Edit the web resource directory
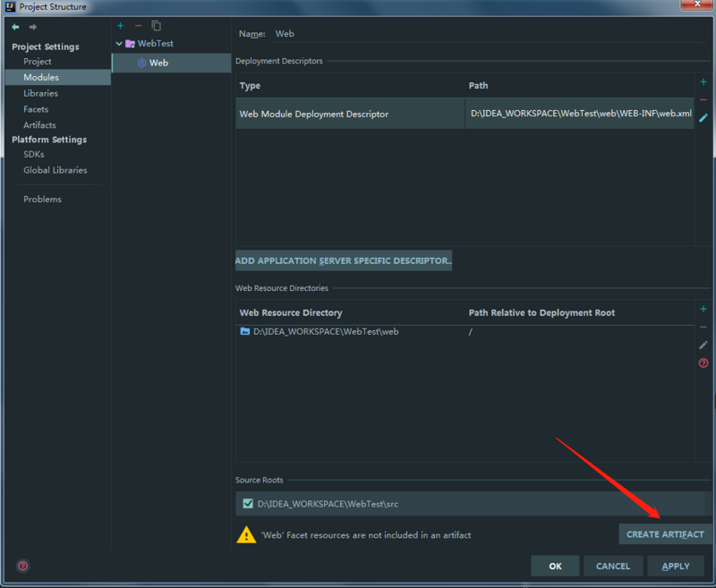716x588 pixels. pos(703,345)
